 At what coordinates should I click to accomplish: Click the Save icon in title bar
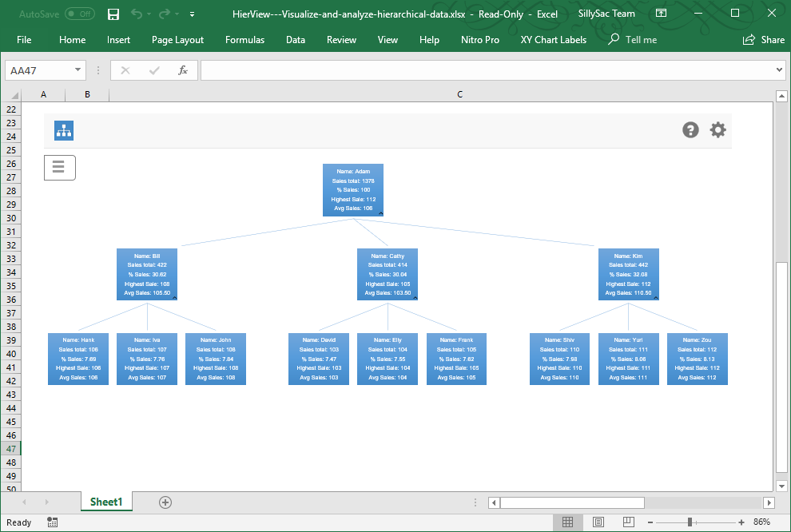[x=113, y=14]
